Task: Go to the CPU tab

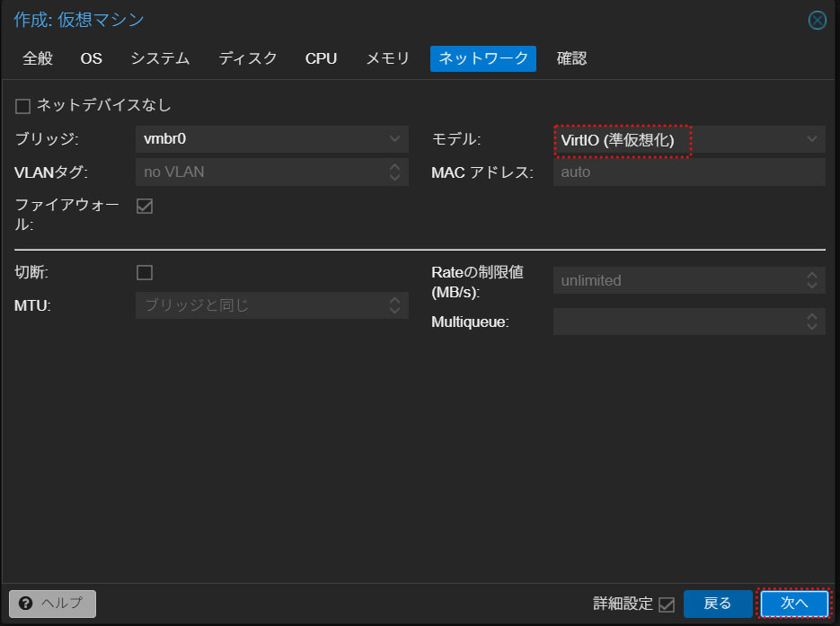Action: [321, 58]
